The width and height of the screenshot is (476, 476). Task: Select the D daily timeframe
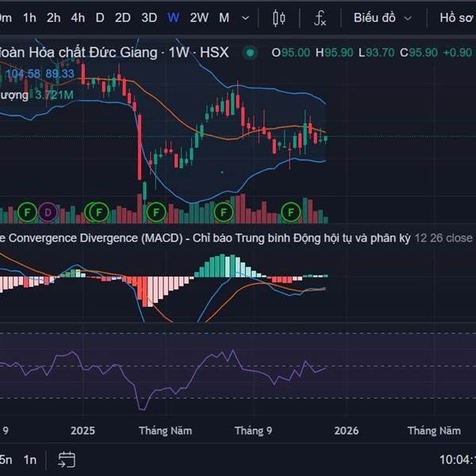pyautogui.click(x=100, y=17)
